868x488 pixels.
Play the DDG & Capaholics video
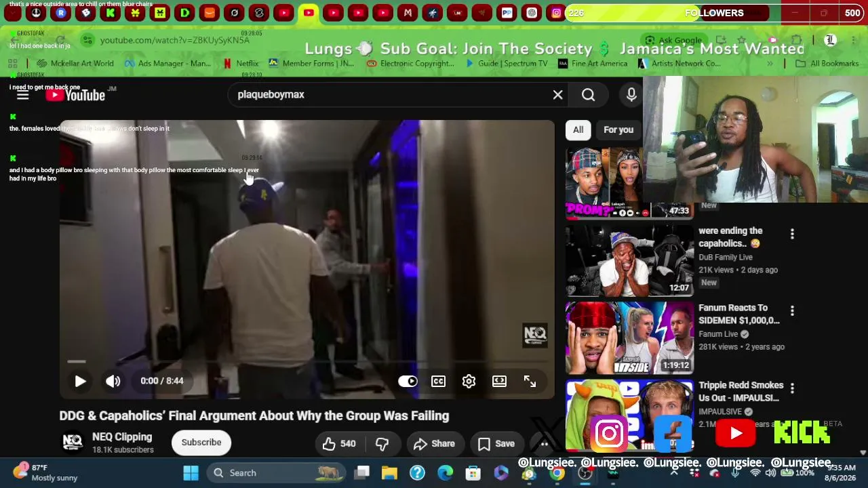click(x=80, y=381)
